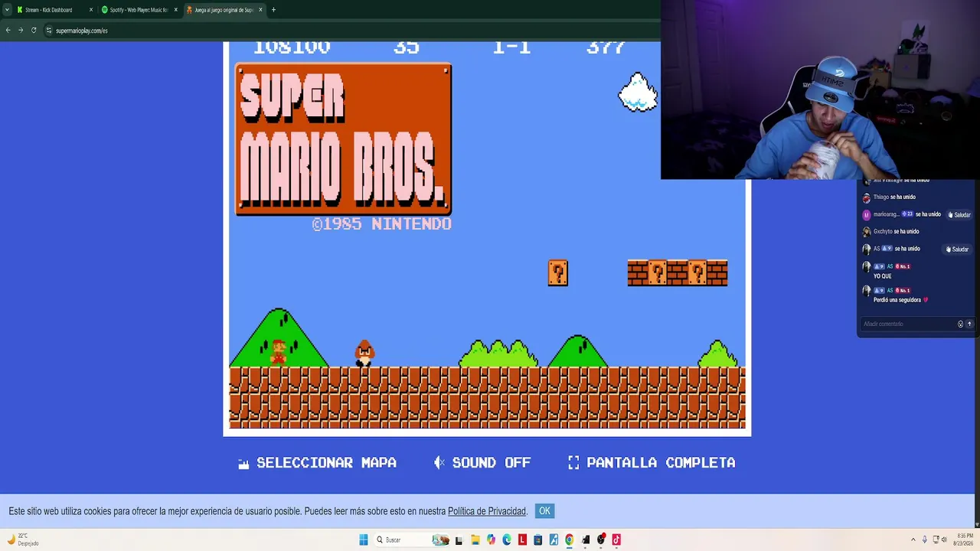Close the Super Mario game tab
This screenshot has height=551, width=980.
pyautogui.click(x=261, y=10)
